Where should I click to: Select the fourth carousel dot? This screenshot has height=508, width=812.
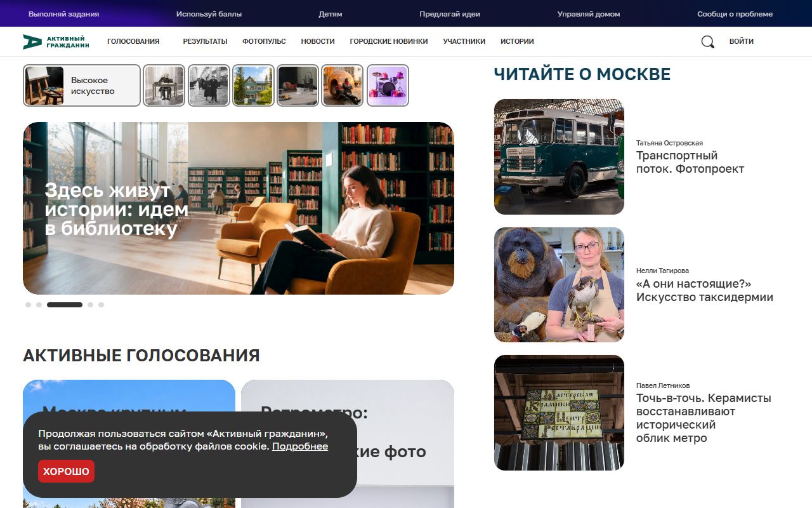(90, 305)
